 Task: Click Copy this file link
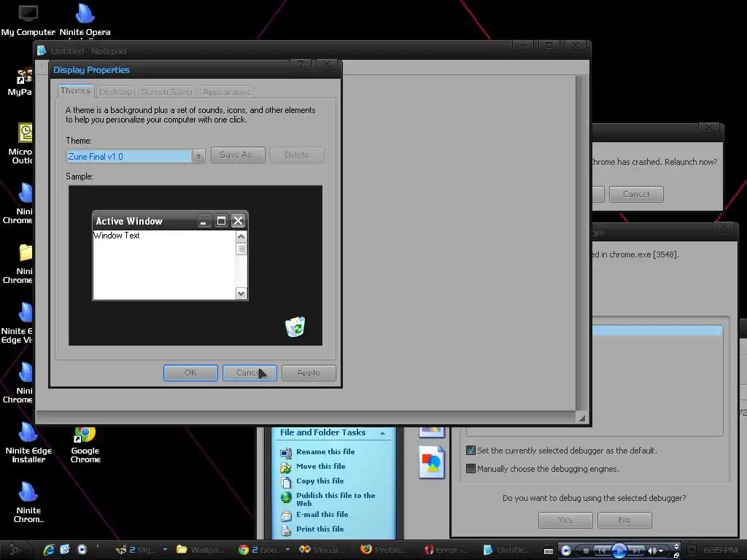tap(320, 481)
